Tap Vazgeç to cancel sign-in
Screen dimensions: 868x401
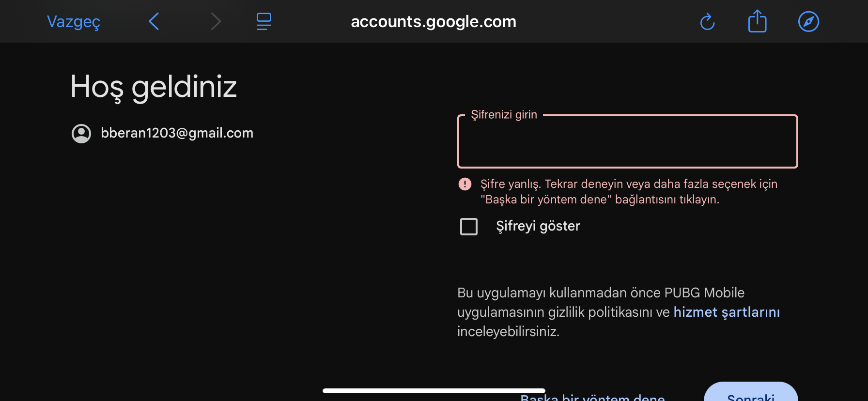(x=74, y=22)
